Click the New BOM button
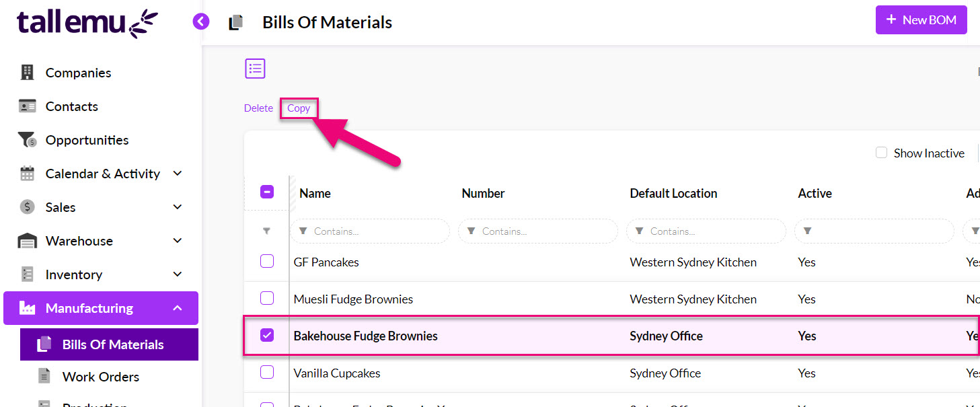Viewport: 980px width, 407px height. click(921, 20)
